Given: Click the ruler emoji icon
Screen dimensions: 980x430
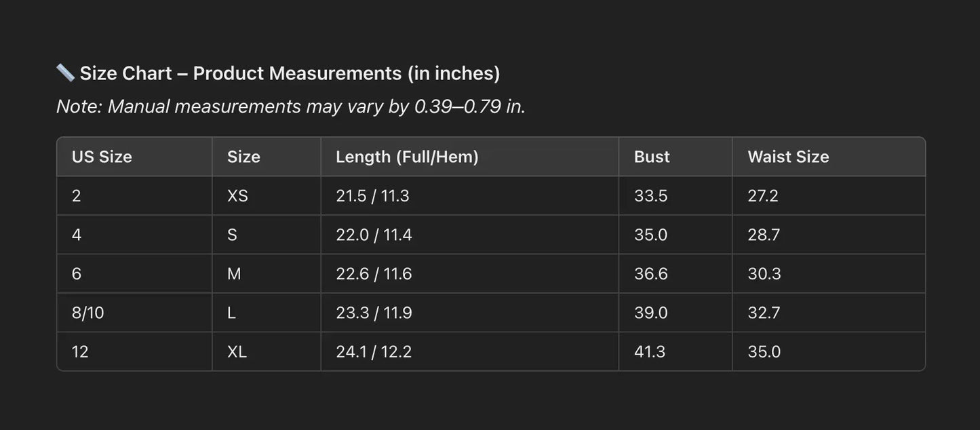Looking at the screenshot, I should 65,73.
